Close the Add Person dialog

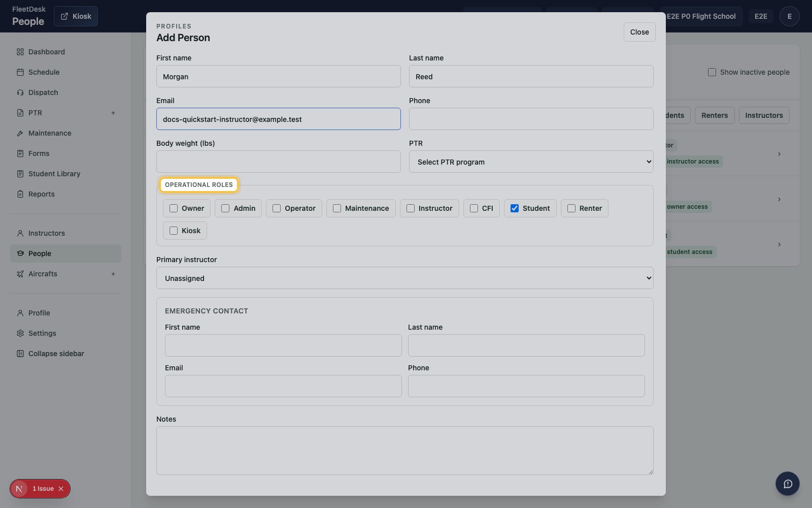(639, 32)
